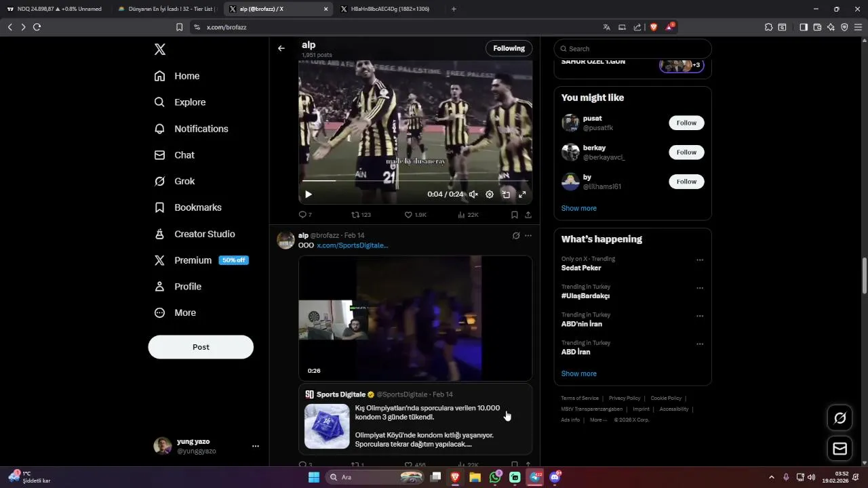Toggle browser sidebar panel
Screen dimensions: 868x488
pyautogui.click(x=804, y=27)
